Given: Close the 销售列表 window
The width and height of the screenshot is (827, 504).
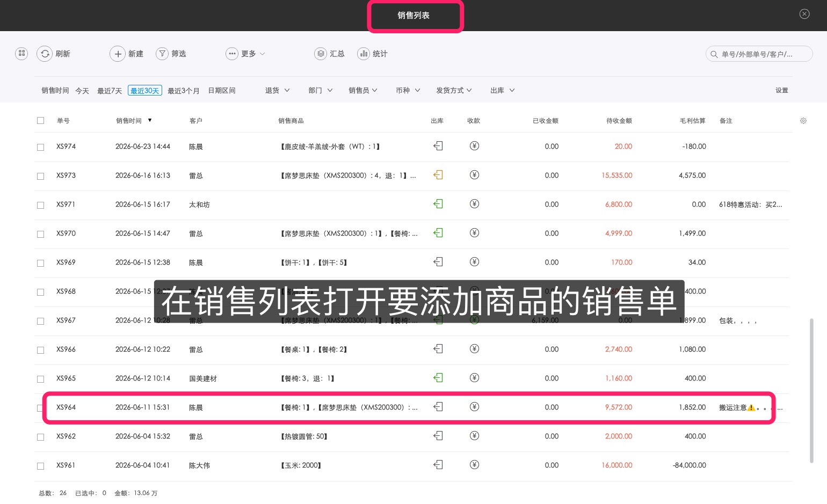Looking at the screenshot, I should click(804, 14).
